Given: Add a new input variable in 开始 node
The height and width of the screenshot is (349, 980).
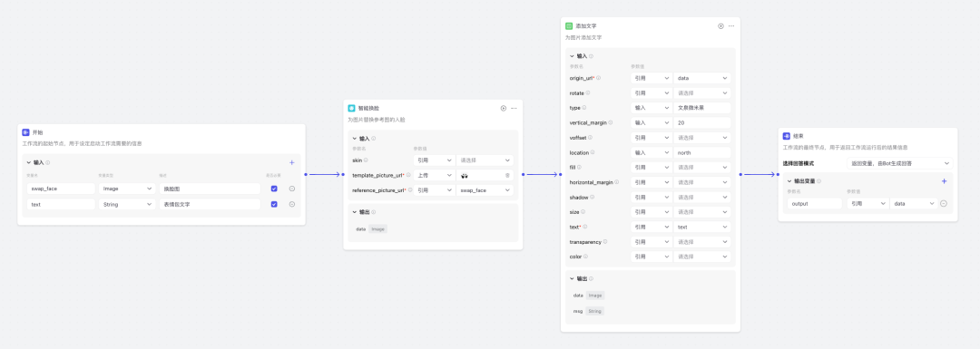Looking at the screenshot, I should (292, 162).
